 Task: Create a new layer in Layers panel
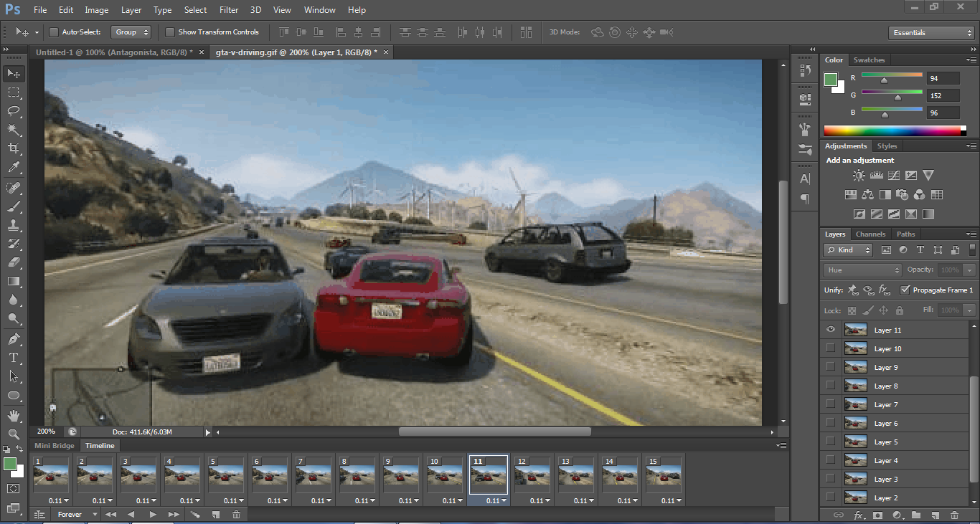pyautogui.click(x=935, y=515)
